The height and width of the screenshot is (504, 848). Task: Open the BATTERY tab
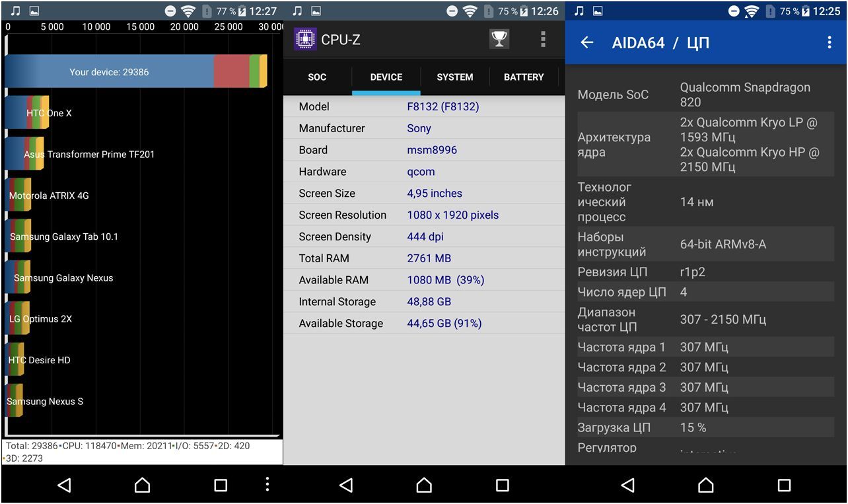[x=523, y=77]
